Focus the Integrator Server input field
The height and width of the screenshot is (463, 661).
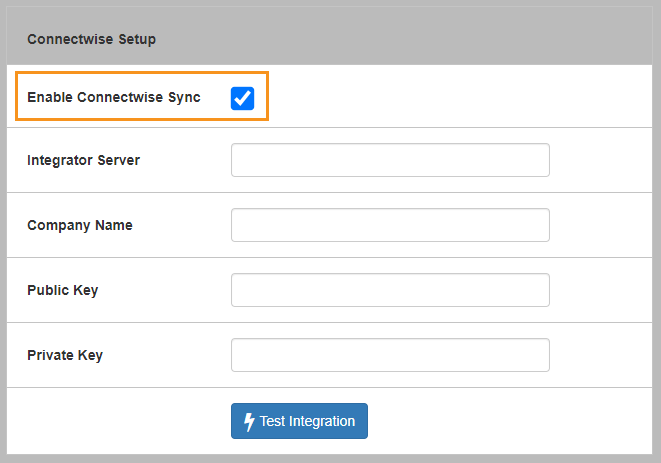click(x=390, y=160)
